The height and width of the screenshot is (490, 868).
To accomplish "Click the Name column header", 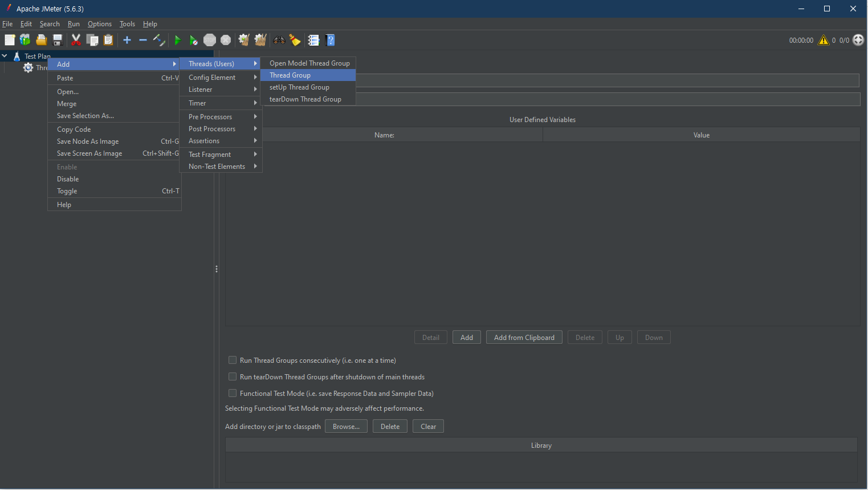I will (x=384, y=135).
